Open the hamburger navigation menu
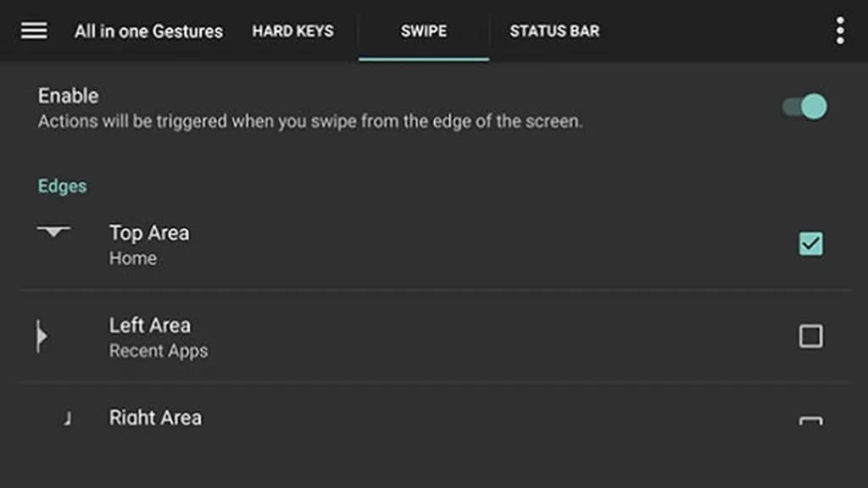The width and height of the screenshot is (868, 488). [34, 30]
